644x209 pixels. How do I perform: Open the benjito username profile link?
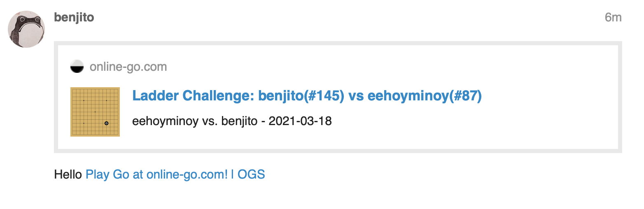tap(74, 18)
